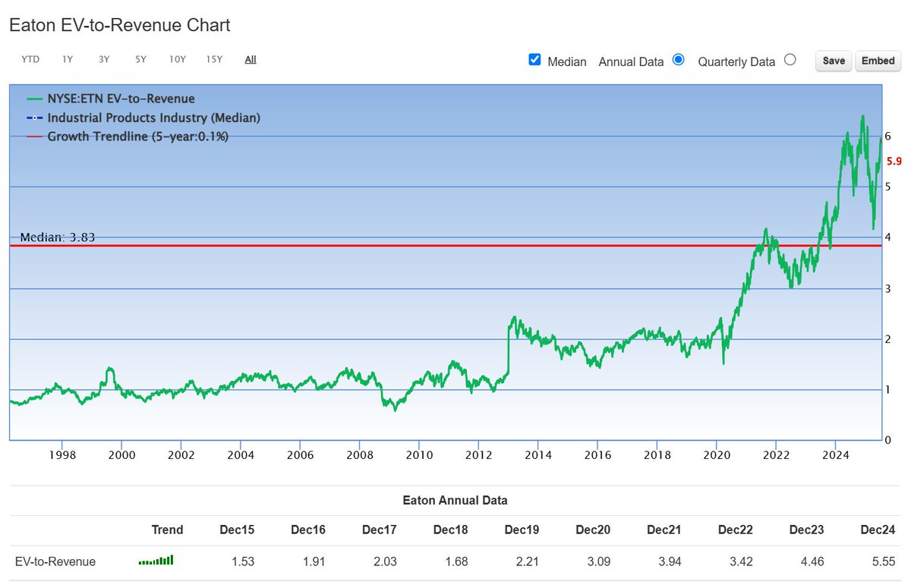The height and width of the screenshot is (588, 911).
Task: Click the 1.91 value cell
Action: [x=315, y=561]
